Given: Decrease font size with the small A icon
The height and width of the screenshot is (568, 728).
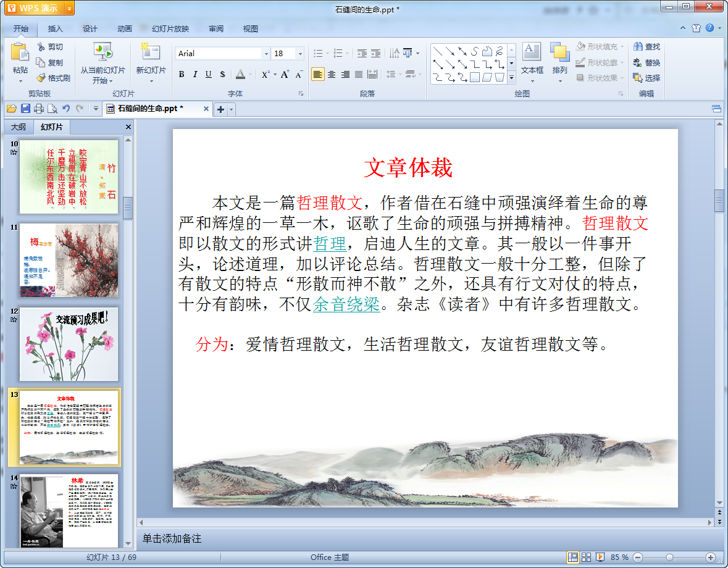Looking at the screenshot, I should [x=299, y=74].
